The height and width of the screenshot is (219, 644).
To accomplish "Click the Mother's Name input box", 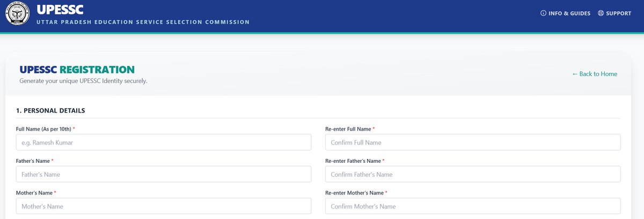I will [164, 206].
